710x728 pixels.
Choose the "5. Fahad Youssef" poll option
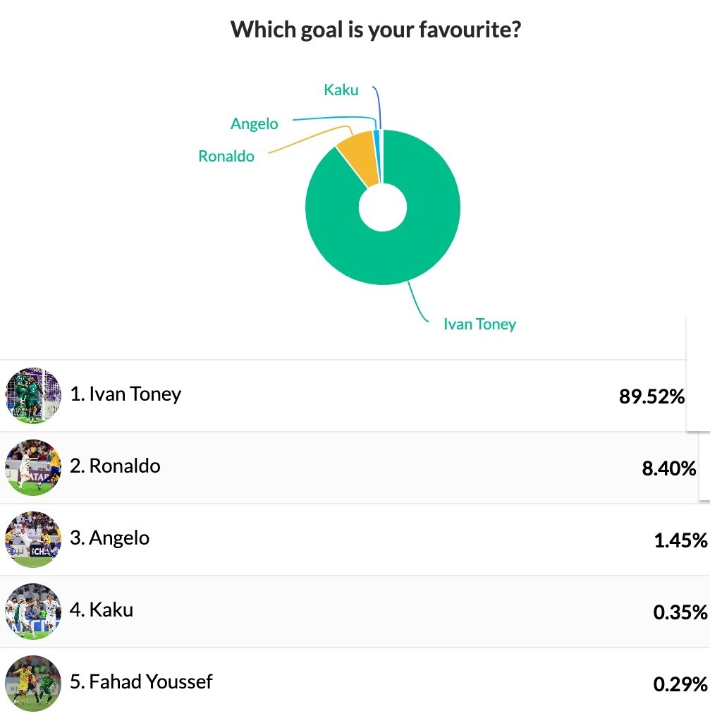(142, 681)
